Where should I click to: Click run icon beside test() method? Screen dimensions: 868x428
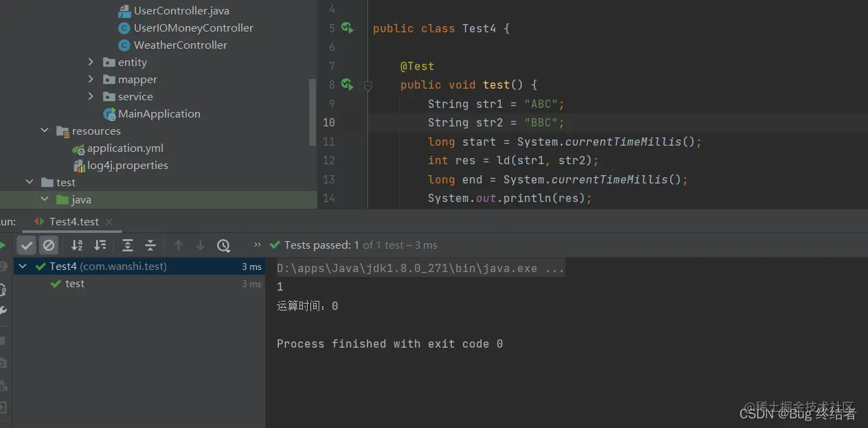pos(347,85)
